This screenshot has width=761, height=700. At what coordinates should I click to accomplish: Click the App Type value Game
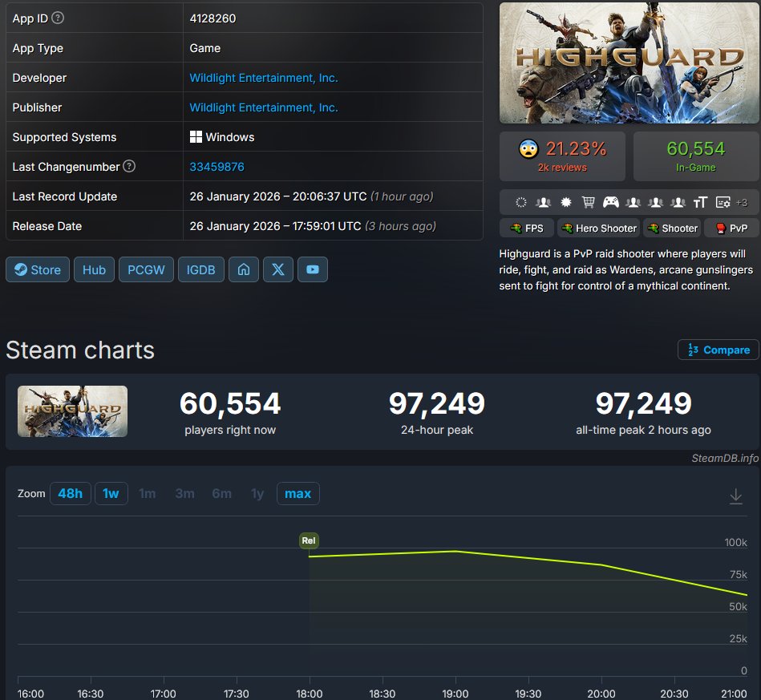point(204,48)
